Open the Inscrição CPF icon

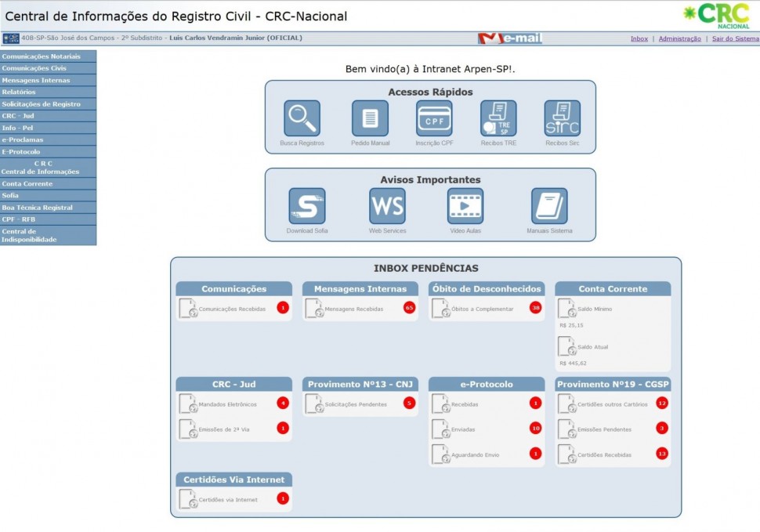point(434,118)
